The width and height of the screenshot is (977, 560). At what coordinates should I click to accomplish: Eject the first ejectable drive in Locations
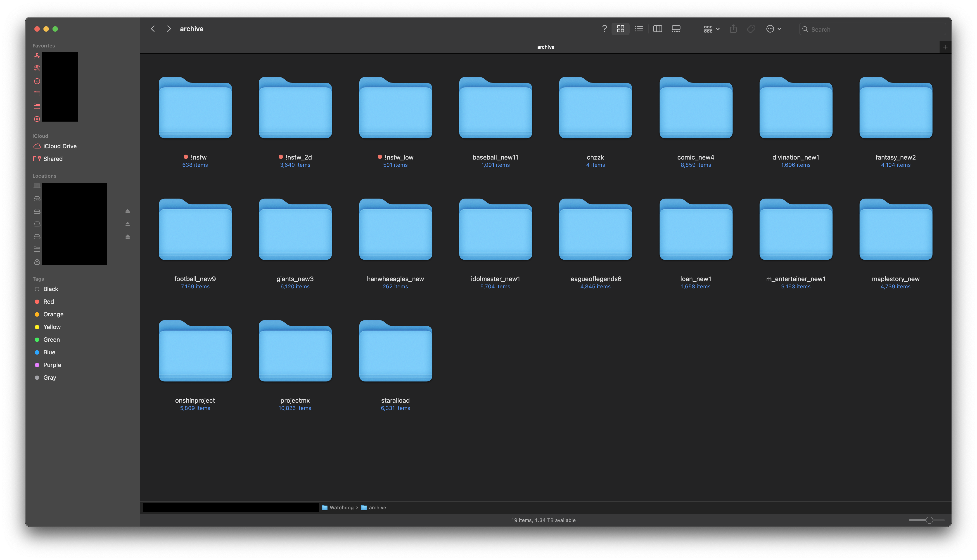point(127,212)
